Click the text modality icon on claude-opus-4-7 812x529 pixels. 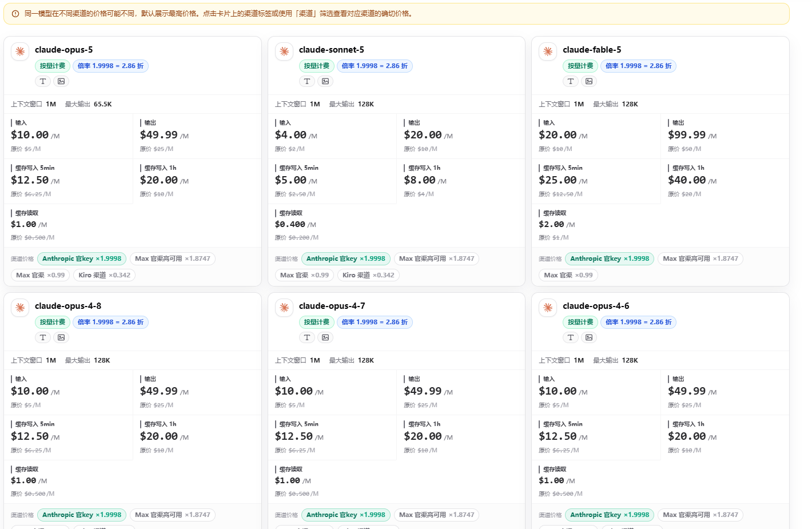(307, 337)
